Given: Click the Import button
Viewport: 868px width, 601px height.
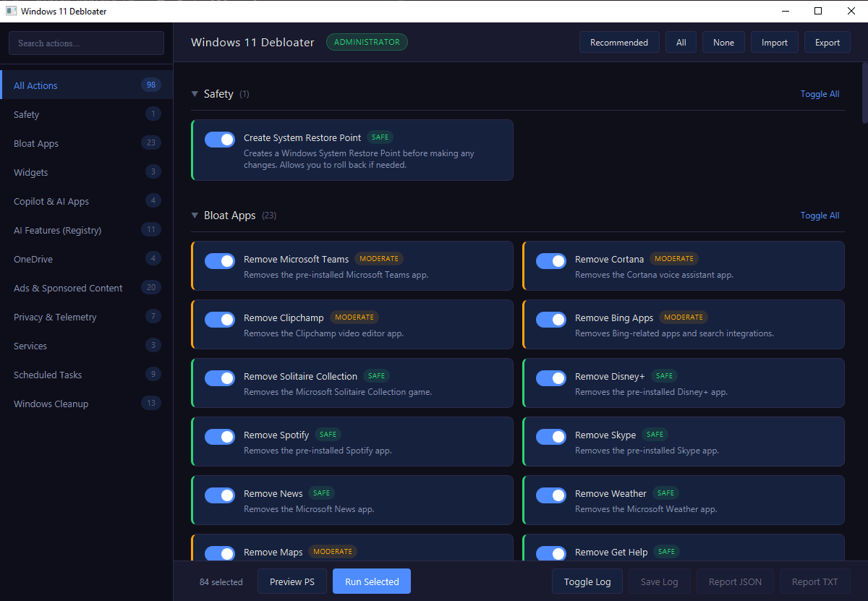Looking at the screenshot, I should (x=775, y=43).
